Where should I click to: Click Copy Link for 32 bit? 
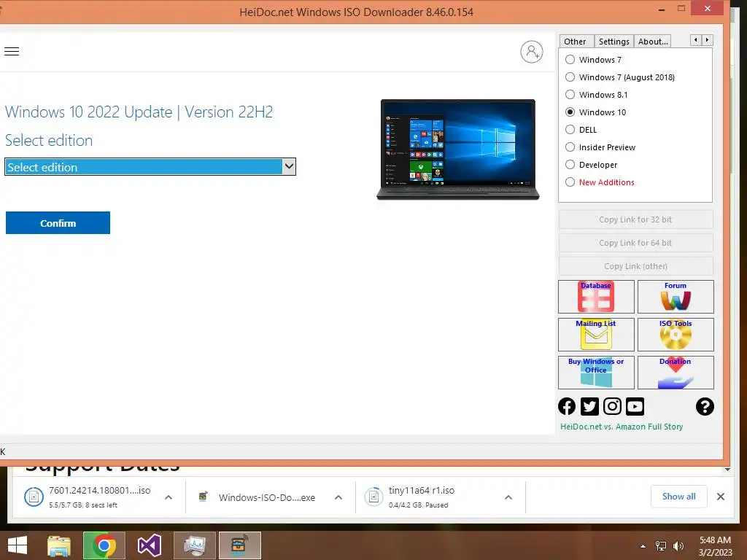coord(635,219)
